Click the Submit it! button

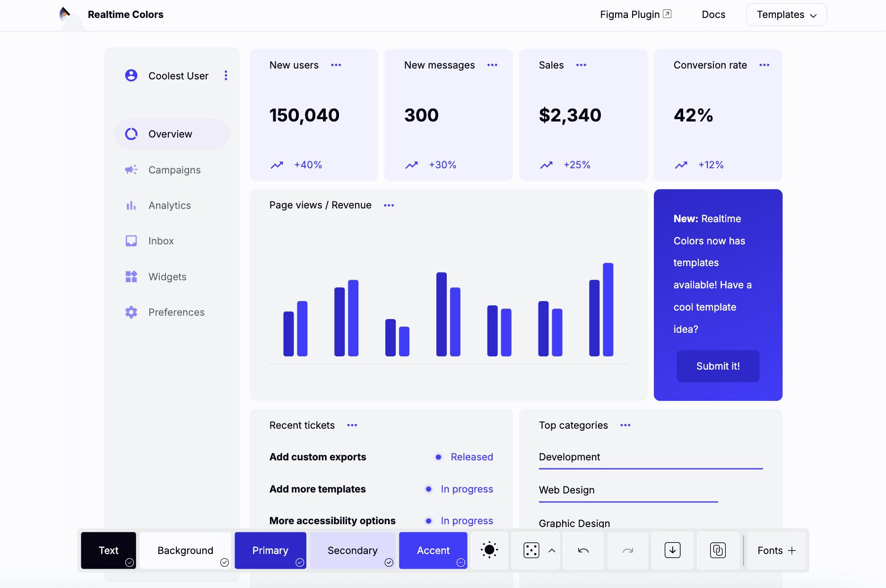(x=718, y=366)
